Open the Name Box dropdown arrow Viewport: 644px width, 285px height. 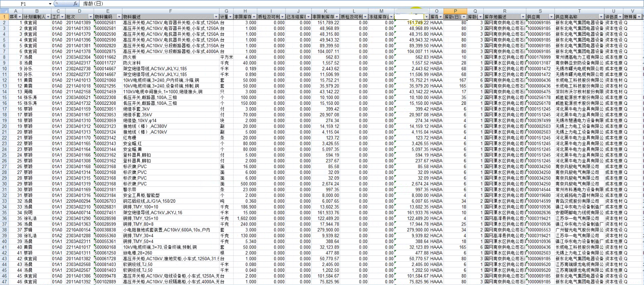(x=50, y=4)
